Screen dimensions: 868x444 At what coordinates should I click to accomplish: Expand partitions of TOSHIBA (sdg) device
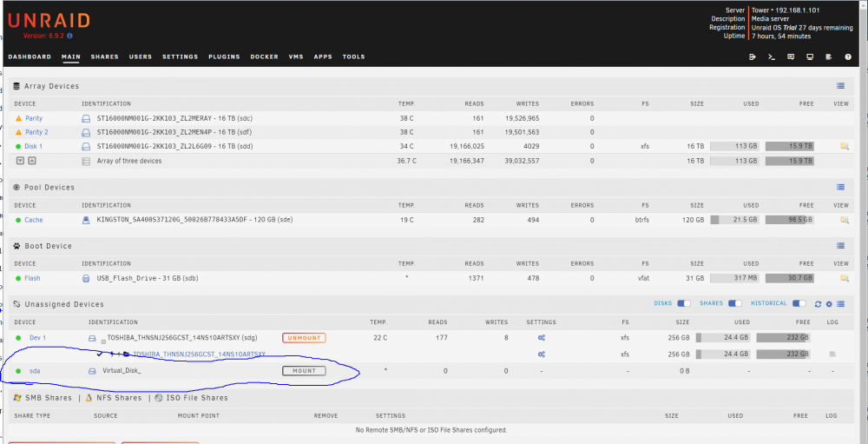point(103,341)
